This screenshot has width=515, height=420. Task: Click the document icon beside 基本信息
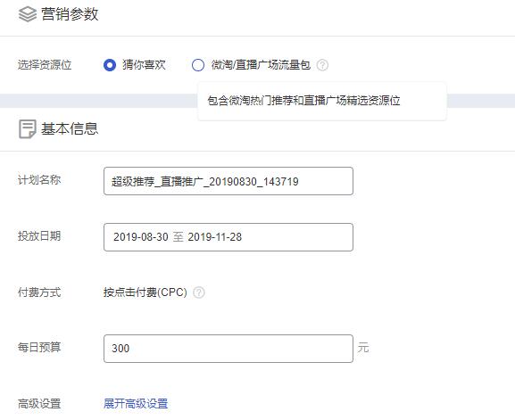pyautogui.click(x=28, y=129)
